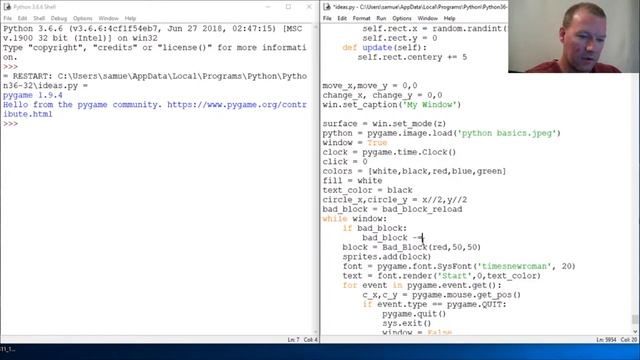Screen dimensions: 640x360
Task: Click the 'sys.exit()' line
Action: coord(407,323)
